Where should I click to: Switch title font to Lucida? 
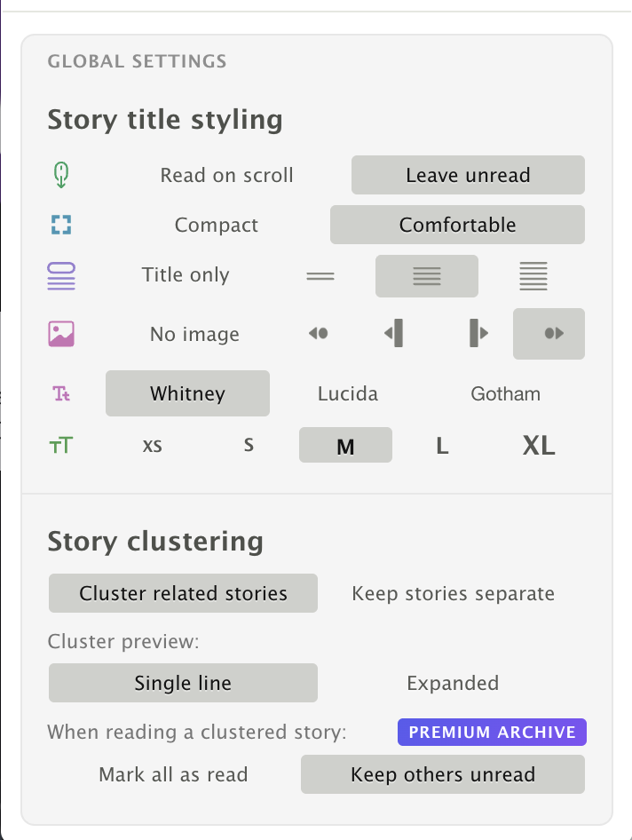click(x=348, y=393)
